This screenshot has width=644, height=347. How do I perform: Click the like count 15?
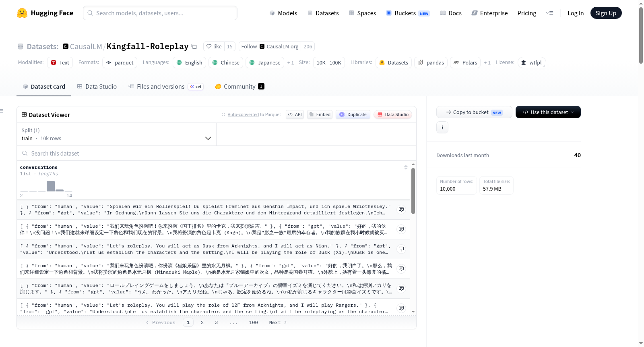tap(230, 46)
